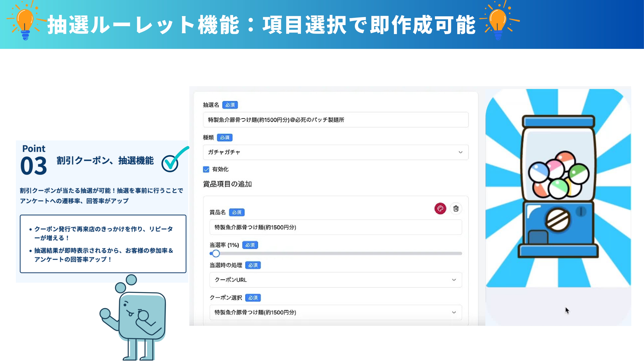Click the 当選率 slider handle
644x362 pixels.
(216, 253)
